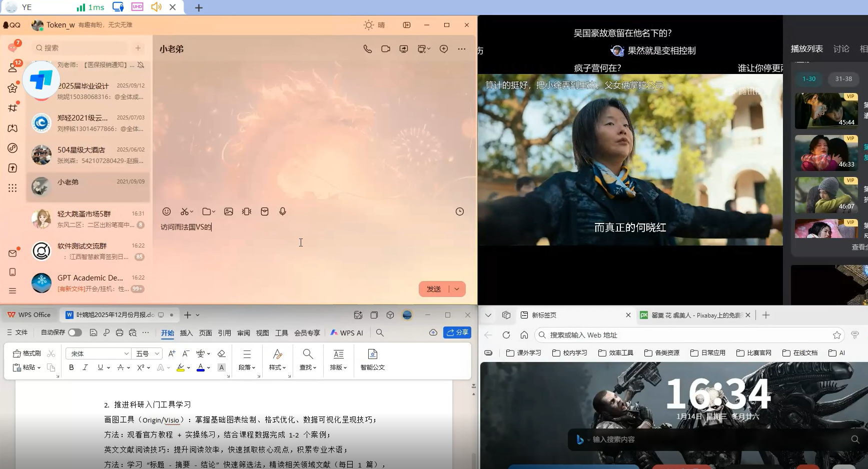The height and width of the screenshot is (469, 868).
Task: Switch to the 插入 ribbon tab
Action: click(186, 333)
